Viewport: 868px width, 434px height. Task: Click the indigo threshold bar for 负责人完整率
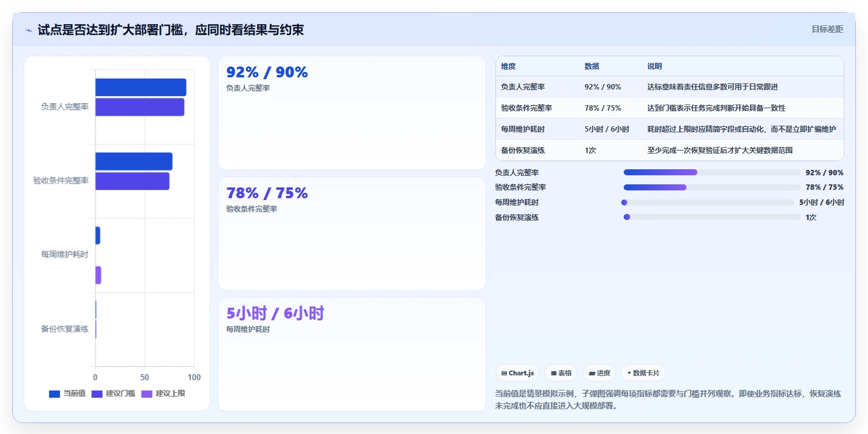tap(140, 107)
